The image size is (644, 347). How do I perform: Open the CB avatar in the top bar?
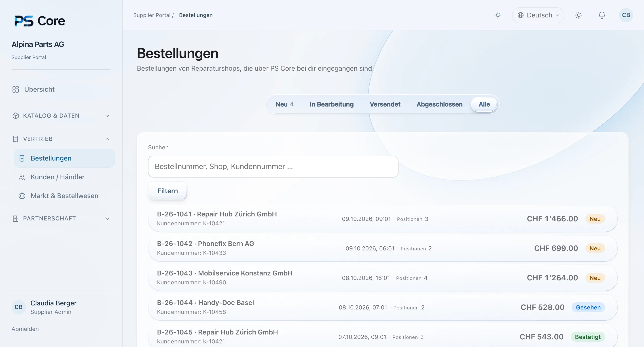[x=626, y=15]
